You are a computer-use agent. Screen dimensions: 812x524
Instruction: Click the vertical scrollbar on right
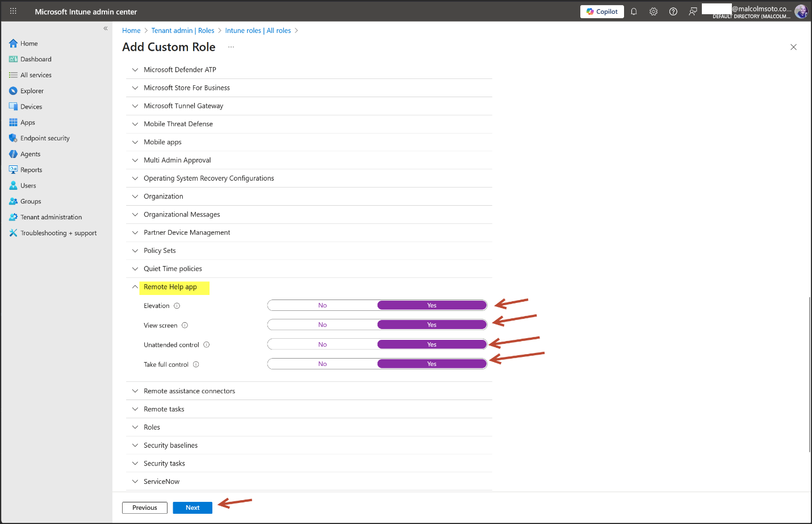809,374
